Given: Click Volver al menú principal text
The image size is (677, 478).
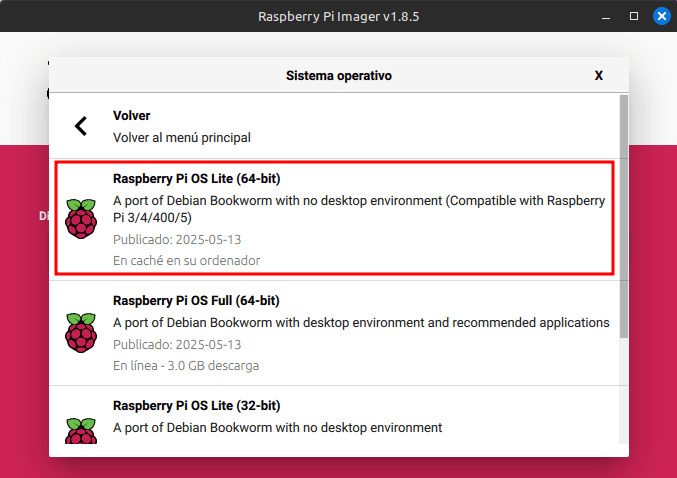Looking at the screenshot, I should (182, 138).
